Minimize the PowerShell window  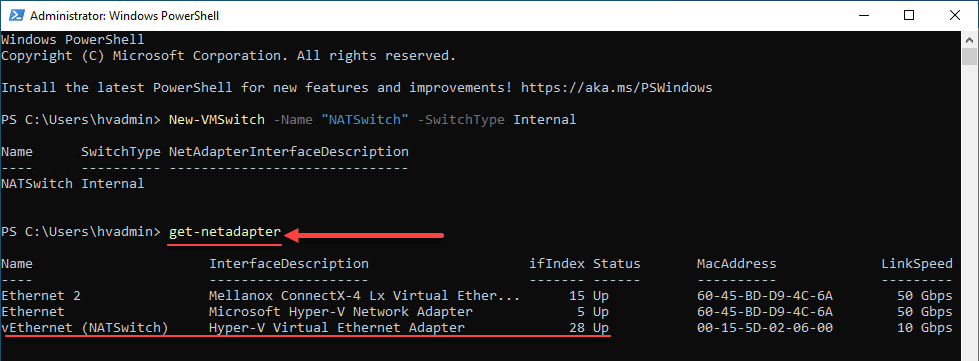865,15
